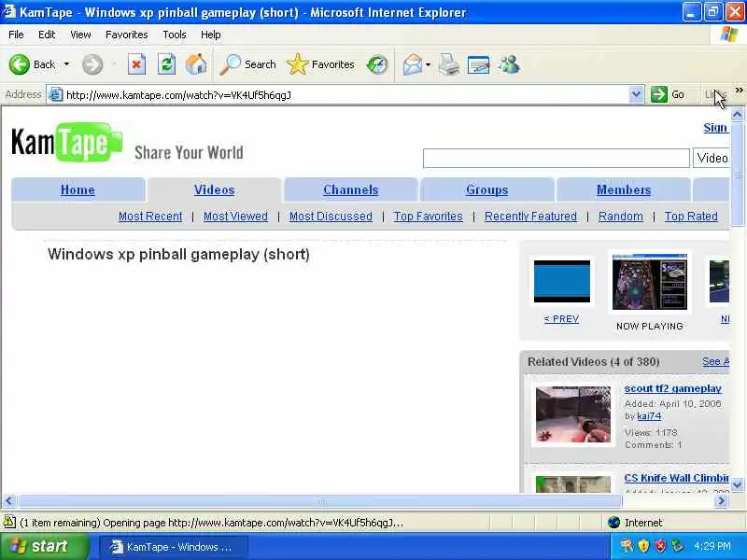The width and height of the screenshot is (747, 560).
Task: Click the greyed Forward arrow icon
Action: (92, 64)
